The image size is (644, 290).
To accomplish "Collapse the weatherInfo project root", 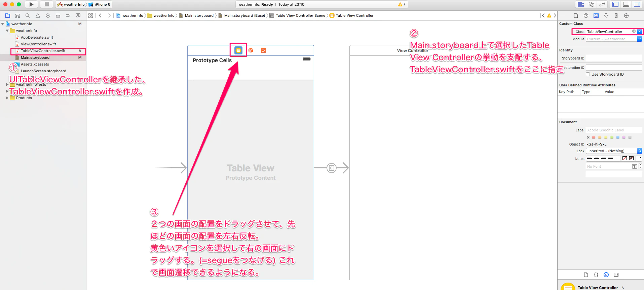I will (x=3, y=24).
